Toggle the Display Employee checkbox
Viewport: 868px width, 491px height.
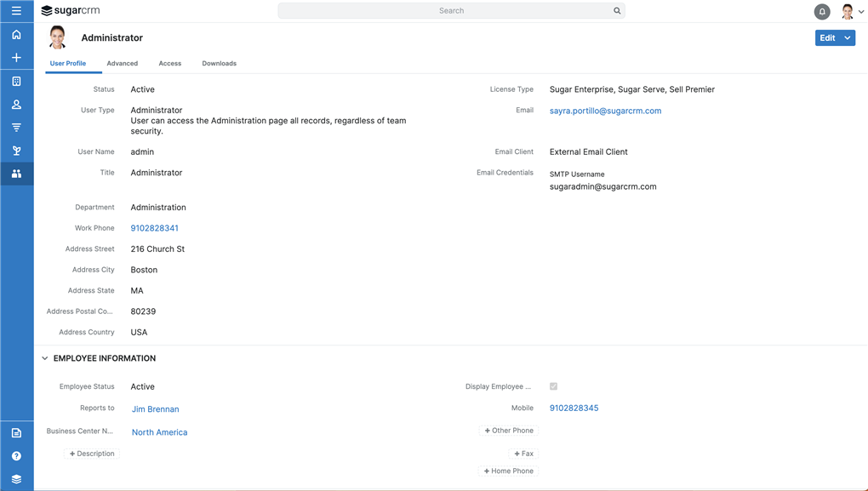point(553,385)
